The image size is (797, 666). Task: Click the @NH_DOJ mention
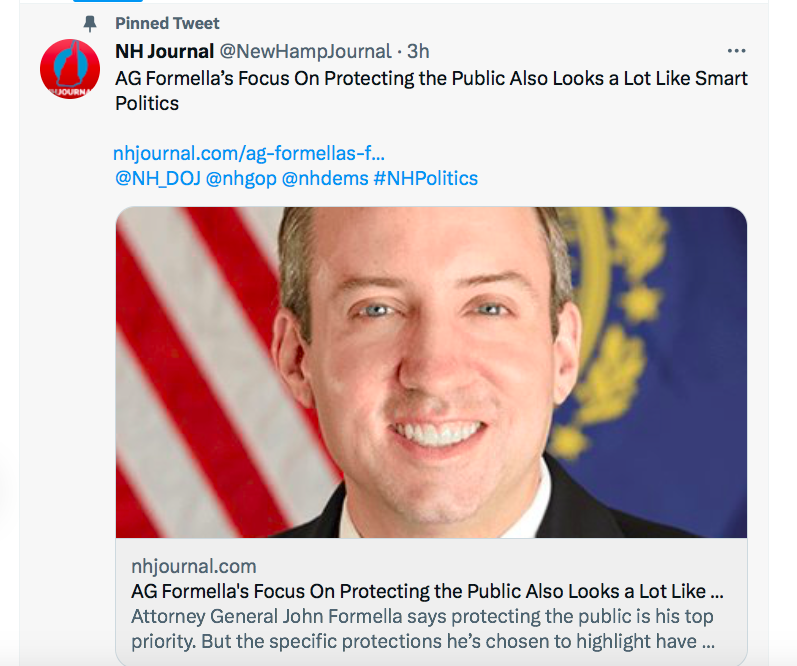tap(158, 179)
